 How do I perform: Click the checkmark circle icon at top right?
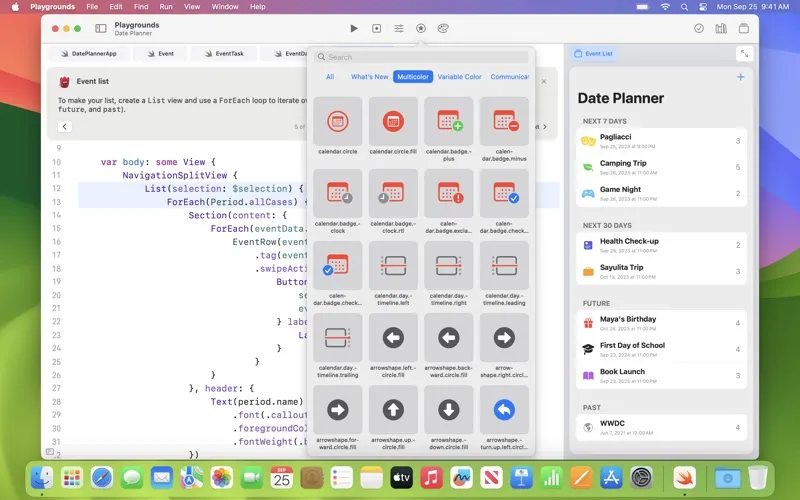[x=699, y=29]
